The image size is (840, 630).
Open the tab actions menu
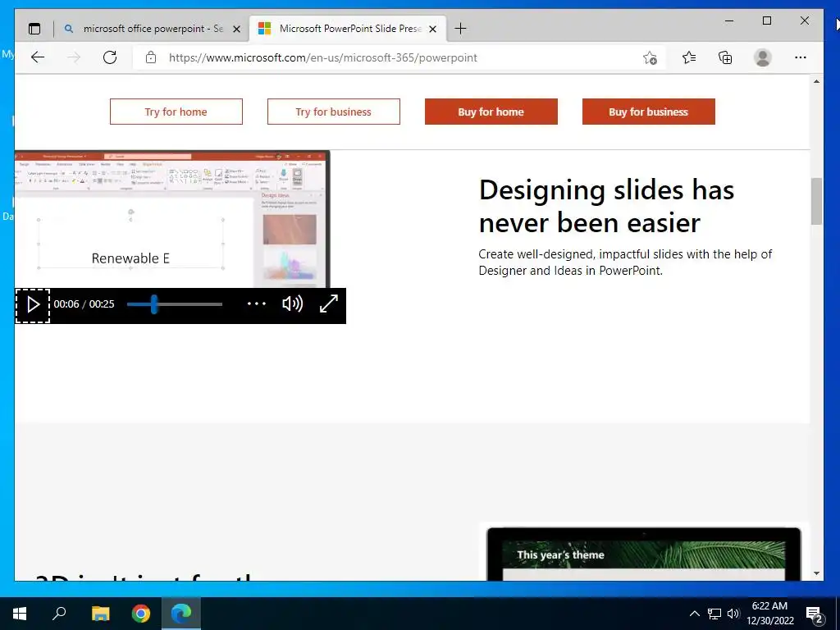(34, 29)
